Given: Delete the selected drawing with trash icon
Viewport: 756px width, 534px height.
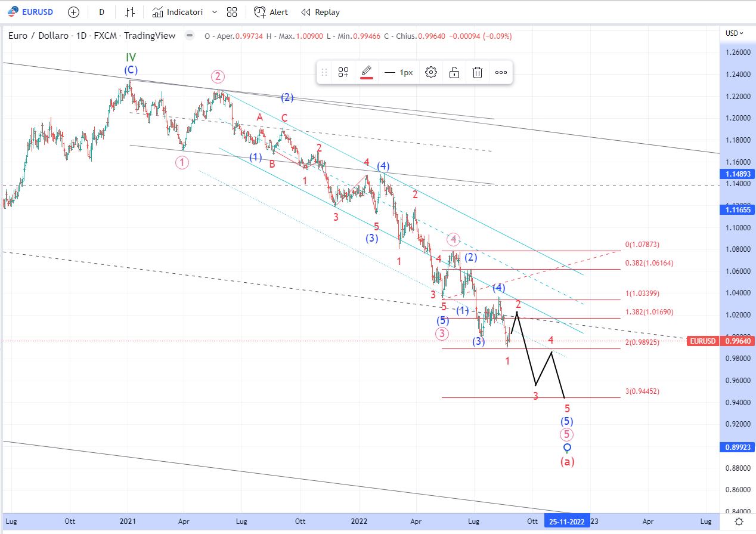Looking at the screenshot, I should [478, 72].
